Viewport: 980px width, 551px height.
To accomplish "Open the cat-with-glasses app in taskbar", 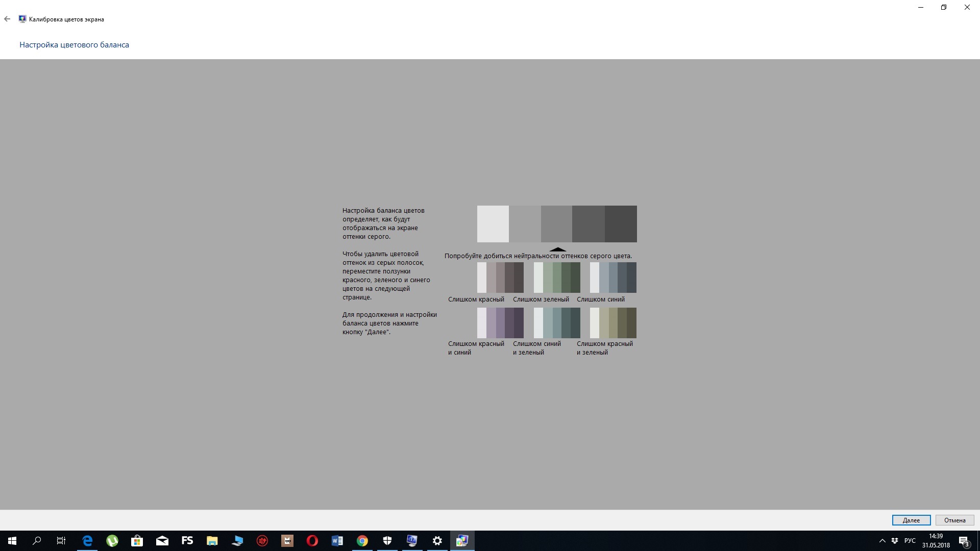I will click(287, 541).
